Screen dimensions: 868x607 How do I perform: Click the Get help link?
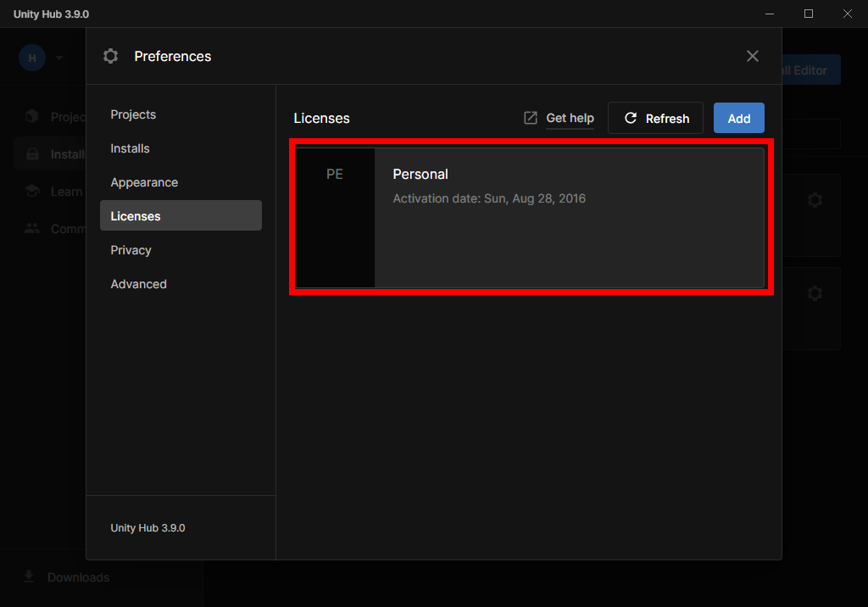point(570,118)
